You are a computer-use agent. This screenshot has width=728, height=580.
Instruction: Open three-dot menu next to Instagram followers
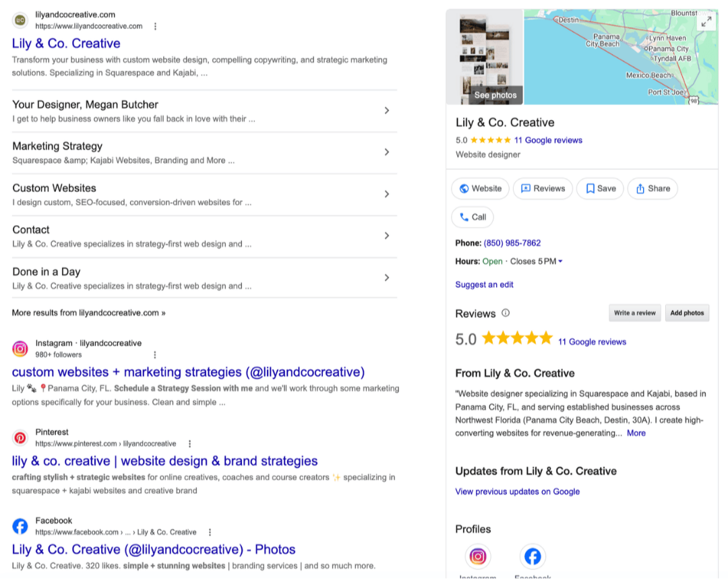tap(154, 355)
